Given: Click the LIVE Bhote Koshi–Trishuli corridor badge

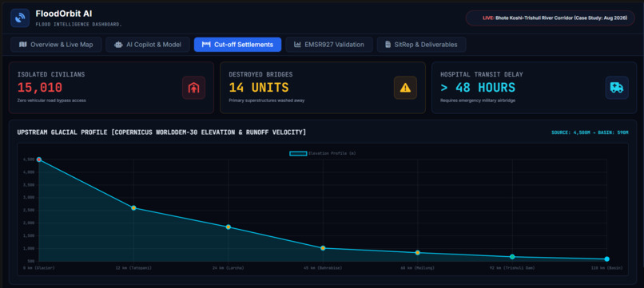Looking at the screenshot, I should [550, 18].
